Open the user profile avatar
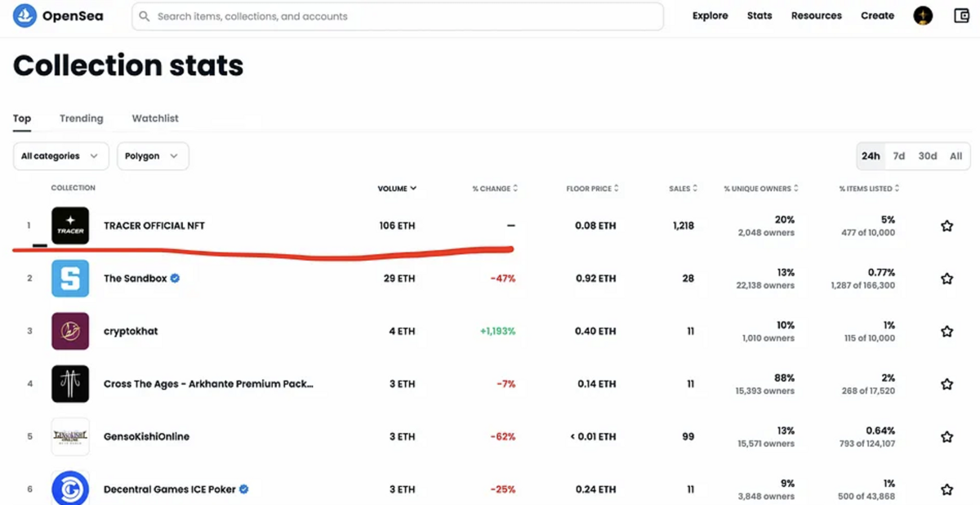The image size is (980, 505). pyautogui.click(x=923, y=16)
